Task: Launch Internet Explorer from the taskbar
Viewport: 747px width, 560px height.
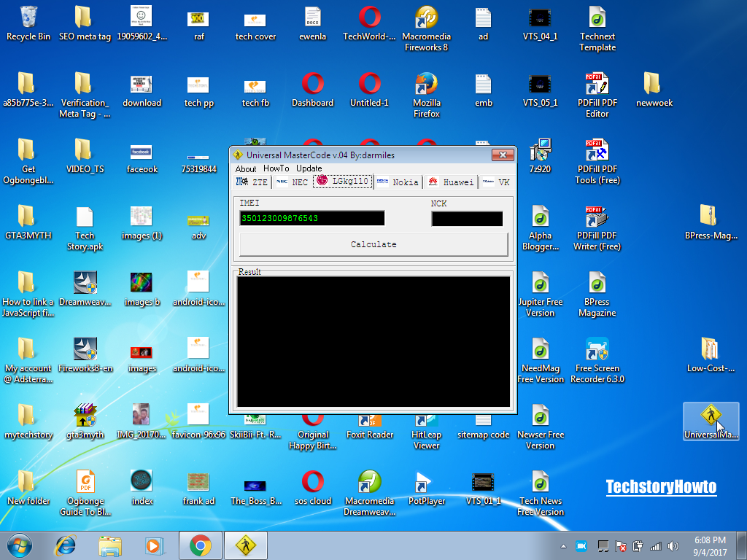Action: (x=65, y=545)
